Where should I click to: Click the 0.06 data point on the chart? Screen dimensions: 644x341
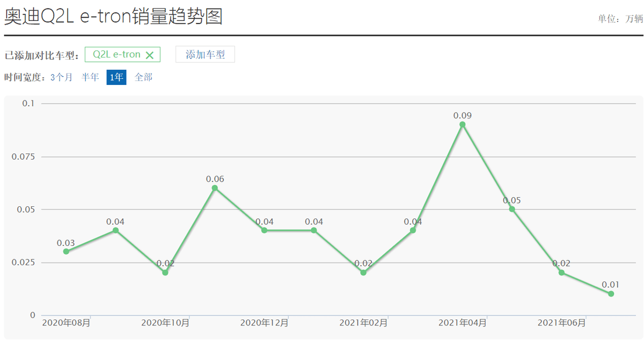click(215, 188)
